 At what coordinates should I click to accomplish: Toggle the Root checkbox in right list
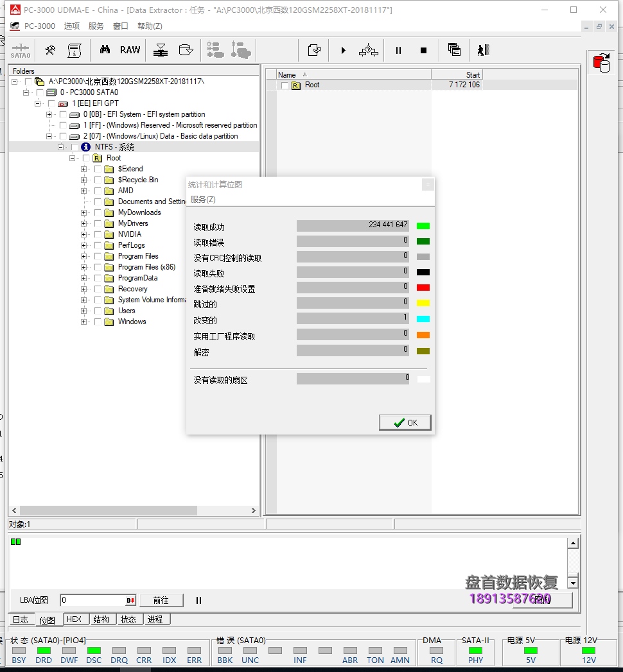(285, 85)
